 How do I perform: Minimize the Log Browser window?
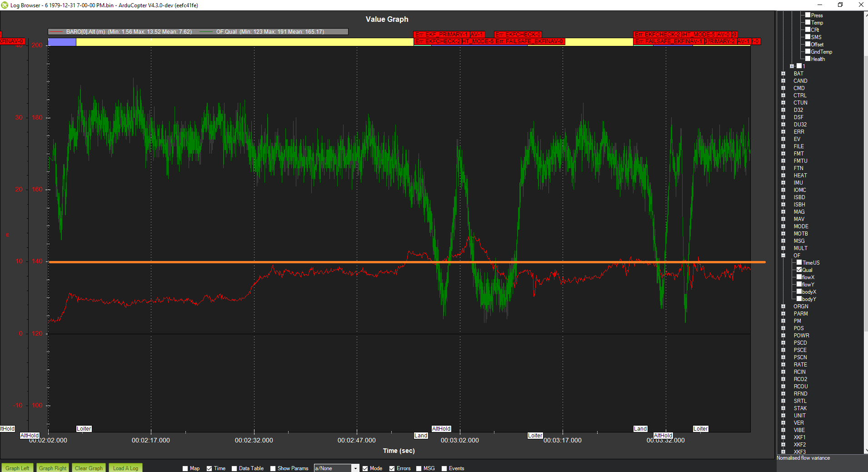819,5
